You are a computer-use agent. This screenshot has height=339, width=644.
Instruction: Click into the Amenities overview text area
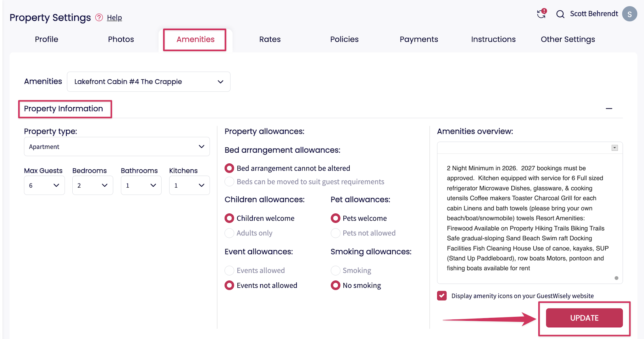click(x=530, y=218)
